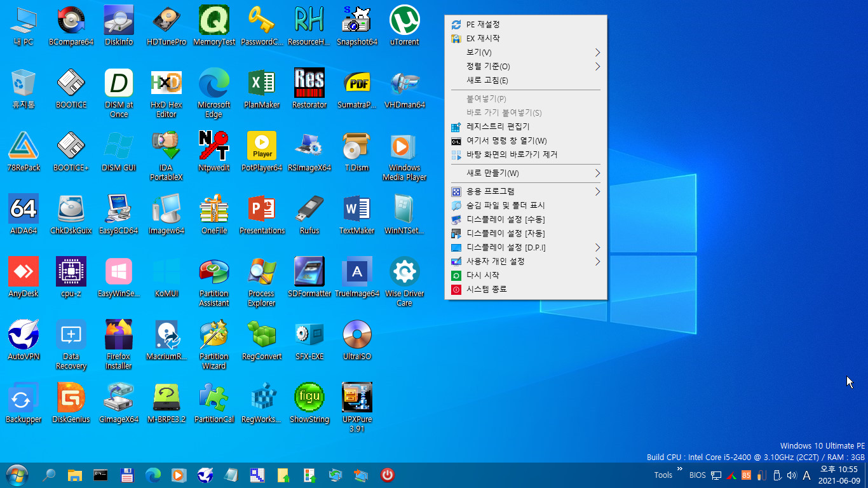The height and width of the screenshot is (488, 868).
Task: Expand the 정렬 기준(O) submenu
Action: (x=526, y=66)
